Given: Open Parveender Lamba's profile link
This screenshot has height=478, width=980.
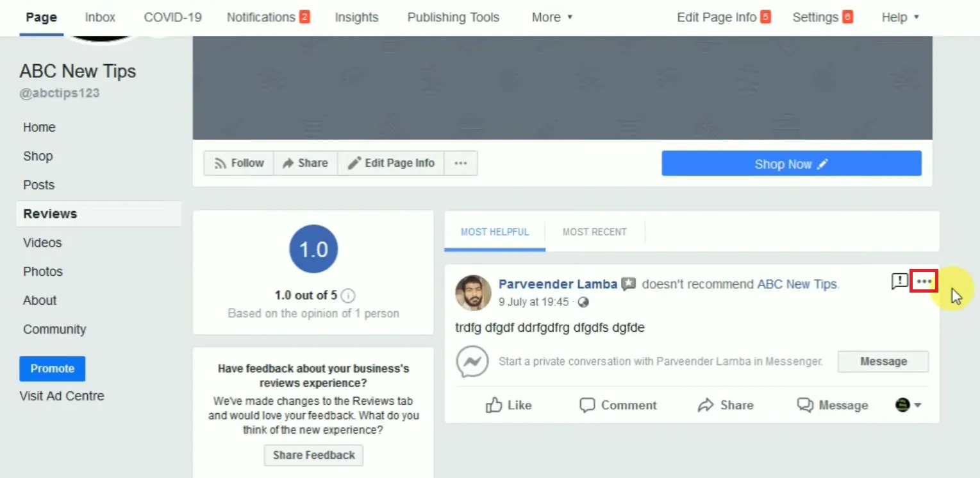Looking at the screenshot, I should [x=558, y=284].
